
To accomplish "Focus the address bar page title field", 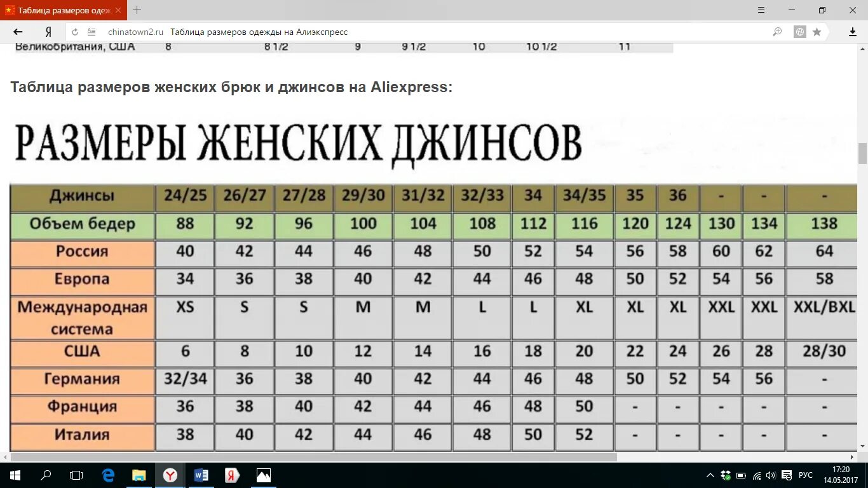I will [259, 32].
